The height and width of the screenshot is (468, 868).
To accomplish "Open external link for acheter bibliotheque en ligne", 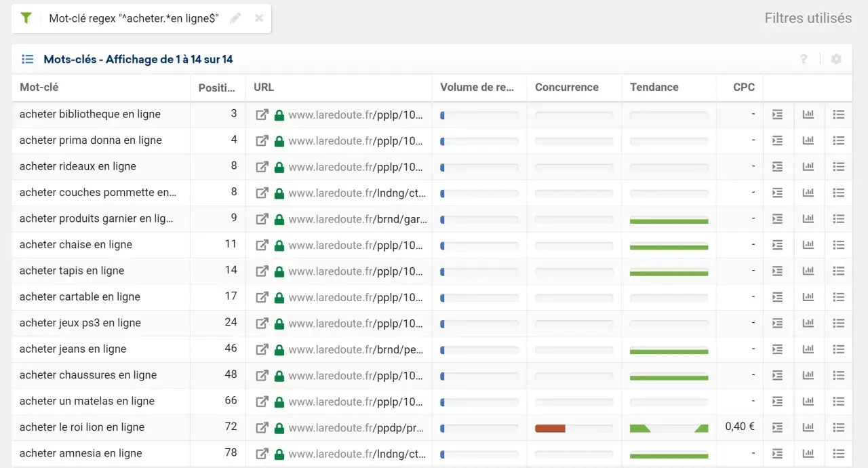I will (262, 115).
